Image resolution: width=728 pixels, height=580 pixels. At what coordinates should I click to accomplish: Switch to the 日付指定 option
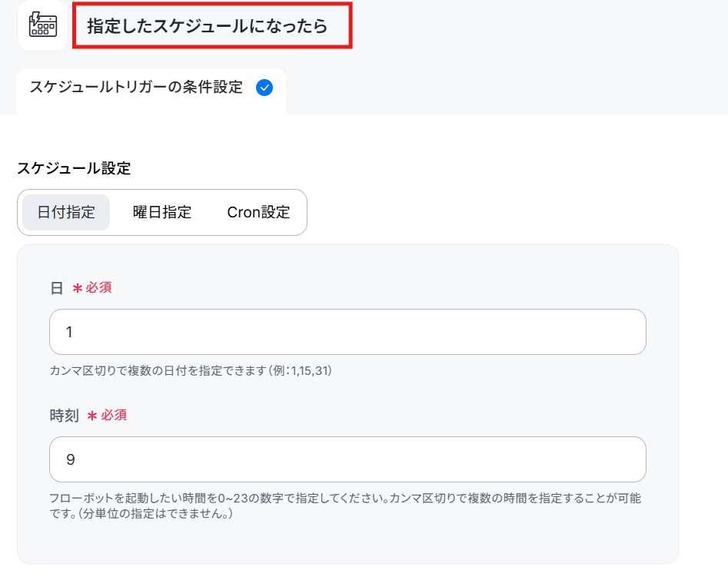click(x=66, y=213)
